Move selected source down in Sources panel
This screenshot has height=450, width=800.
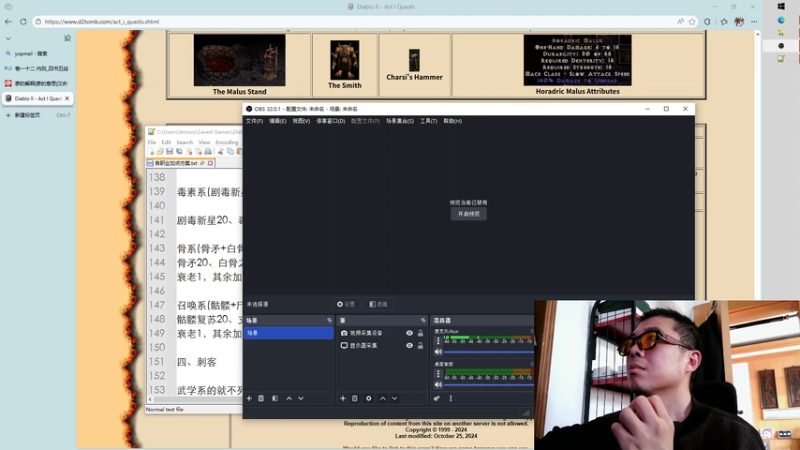(394, 398)
